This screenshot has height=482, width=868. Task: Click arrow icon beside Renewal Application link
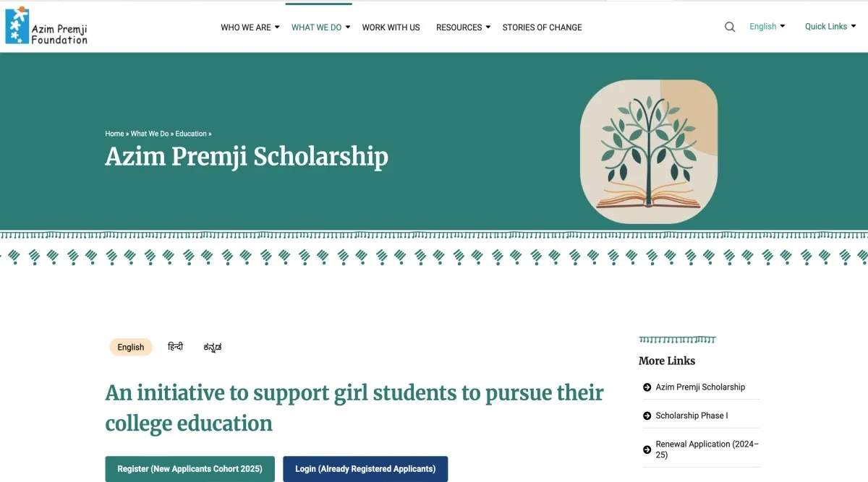(x=647, y=449)
